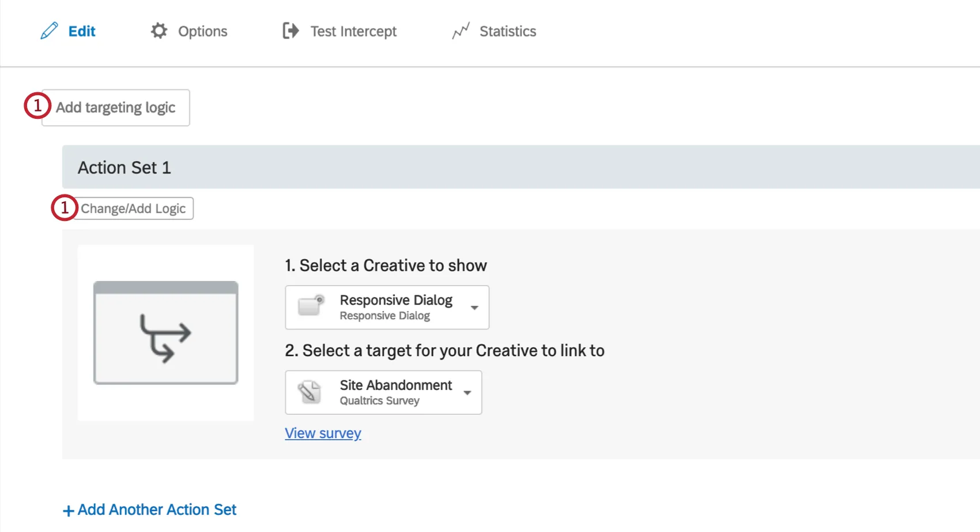This screenshot has height=532, width=980.
Task: Expand the Responsive Dialog dropdown arrow
Action: (x=474, y=308)
